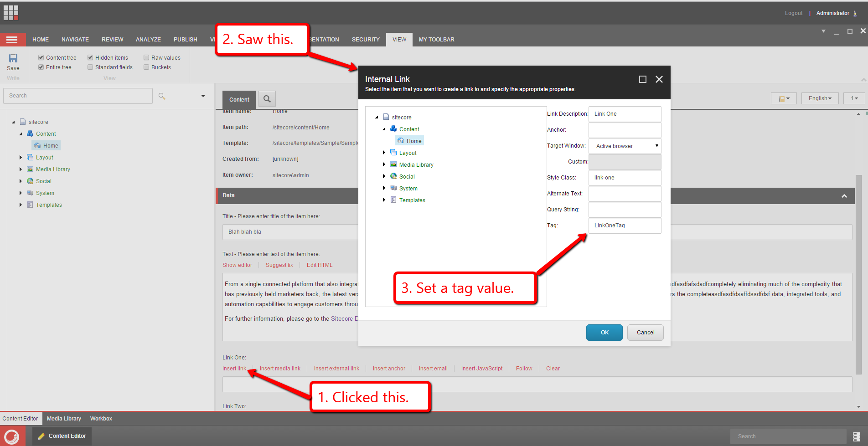Image resolution: width=868 pixels, height=446 pixels.
Task: Enable the Raw values checkbox
Action: [146, 58]
